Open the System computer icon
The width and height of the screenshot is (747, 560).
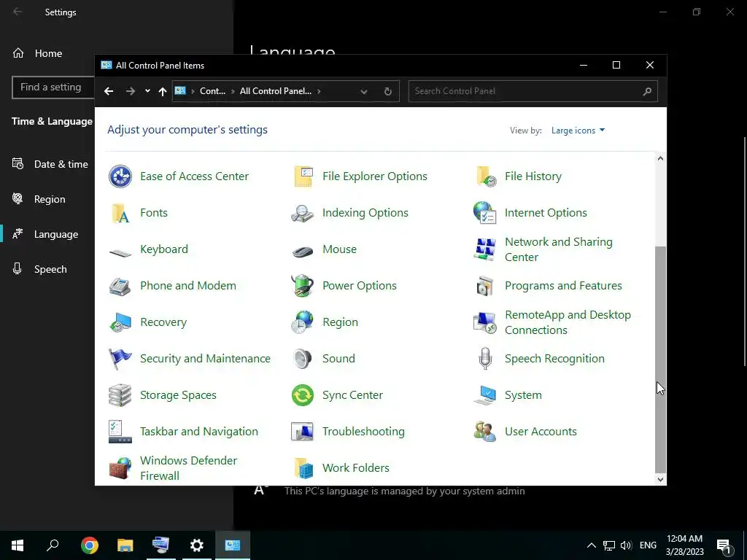(485, 395)
